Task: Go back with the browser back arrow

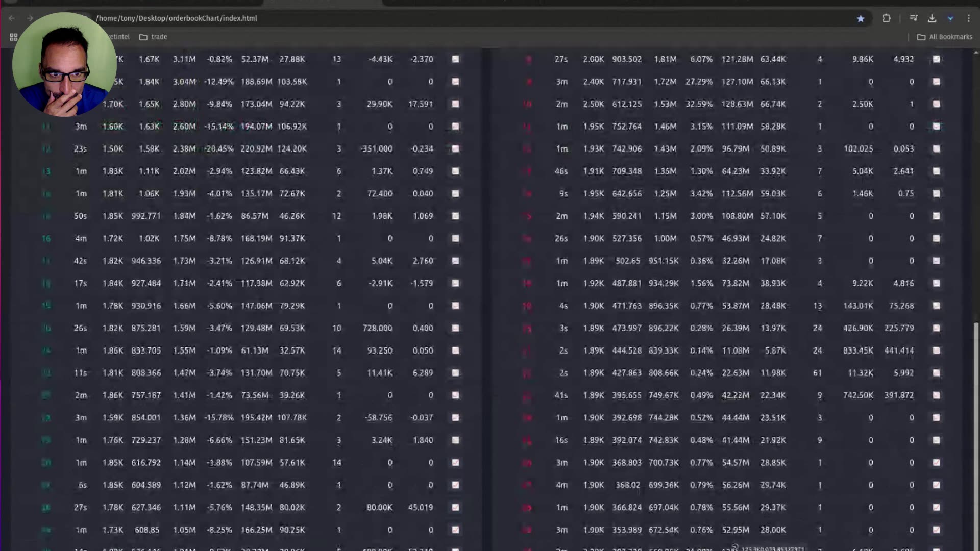Action: click(12, 18)
